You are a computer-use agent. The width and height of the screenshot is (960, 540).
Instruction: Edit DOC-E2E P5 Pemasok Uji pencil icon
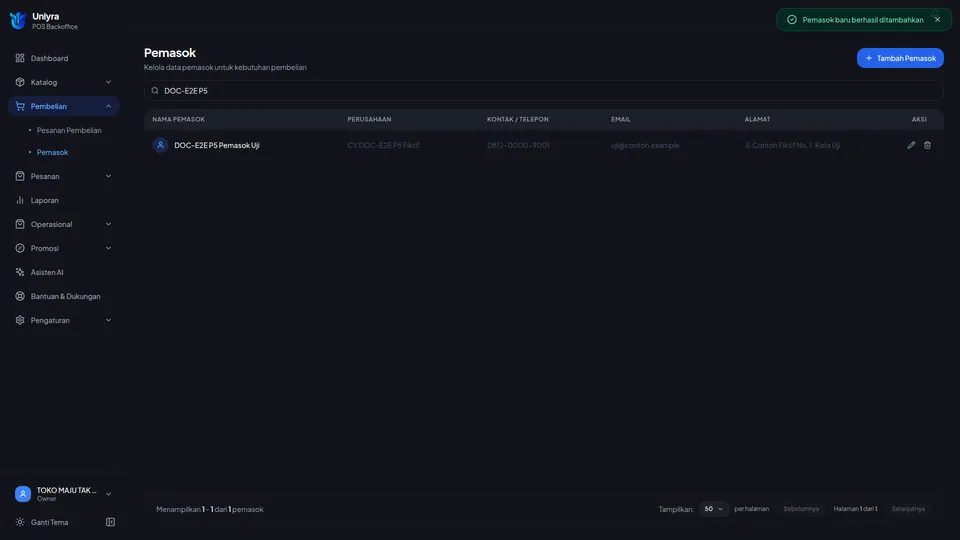tap(911, 145)
